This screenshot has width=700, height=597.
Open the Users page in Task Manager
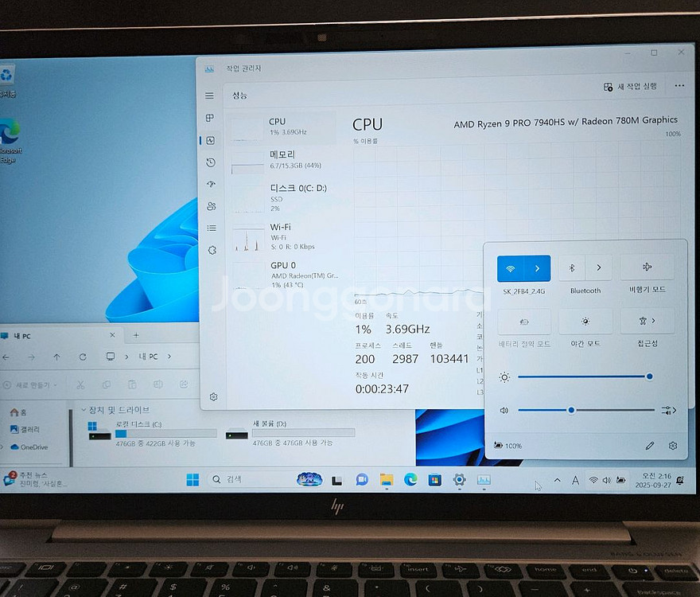(x=211, y=206)
